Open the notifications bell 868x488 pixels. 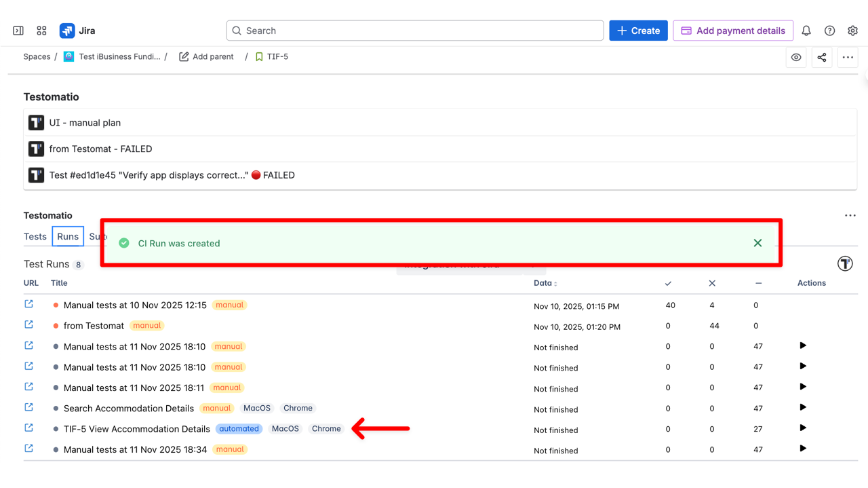806,31
